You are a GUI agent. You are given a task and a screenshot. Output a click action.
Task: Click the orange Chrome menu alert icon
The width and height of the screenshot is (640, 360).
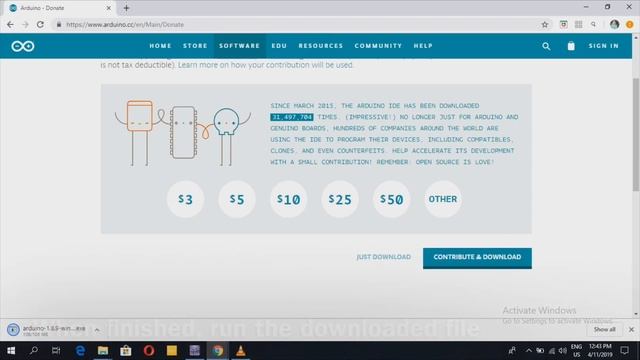point(629,24)
